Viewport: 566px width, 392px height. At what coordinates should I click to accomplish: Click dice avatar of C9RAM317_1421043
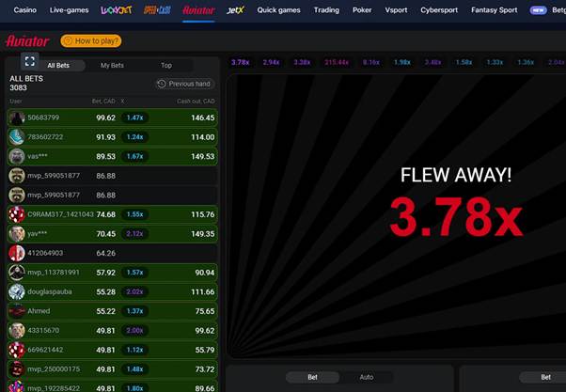17,214
